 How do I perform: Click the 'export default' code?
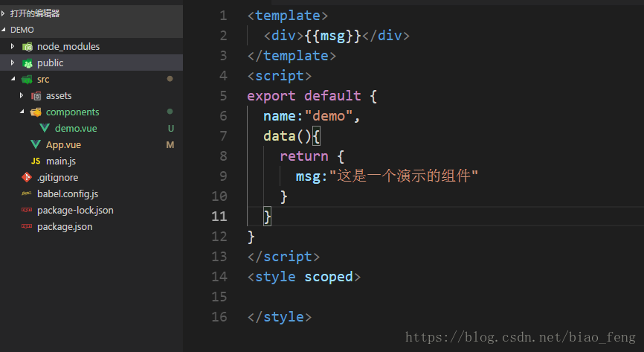(304, 96)
